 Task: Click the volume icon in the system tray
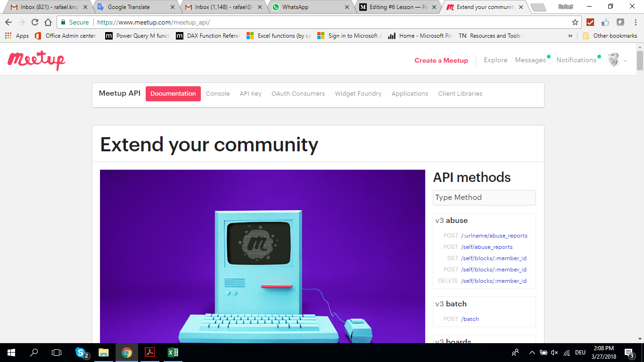click(x=554, y=353)
